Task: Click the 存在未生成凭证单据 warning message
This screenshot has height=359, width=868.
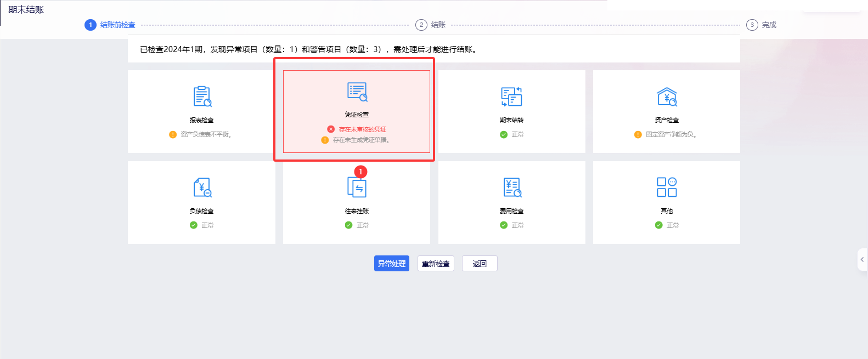Action: 362,140
